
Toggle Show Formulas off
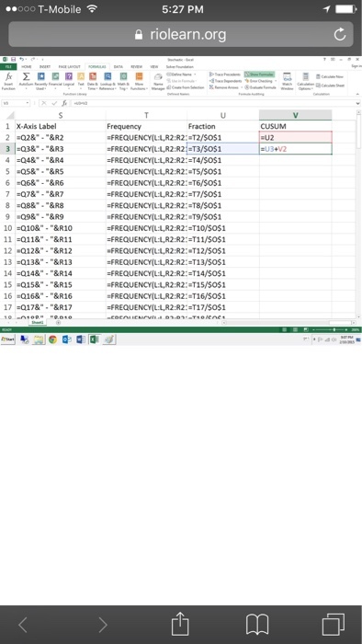pos(260,75)
